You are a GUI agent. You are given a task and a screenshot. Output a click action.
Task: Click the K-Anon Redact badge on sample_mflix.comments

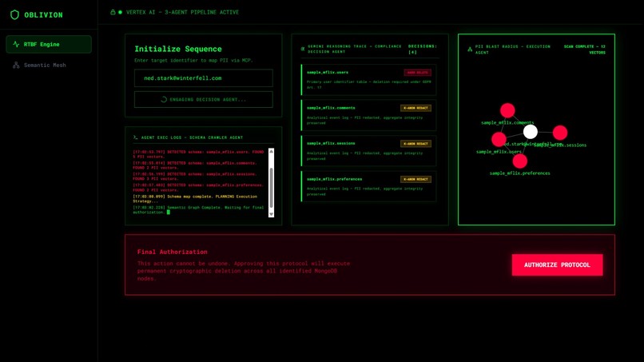(x=415, y=108)
